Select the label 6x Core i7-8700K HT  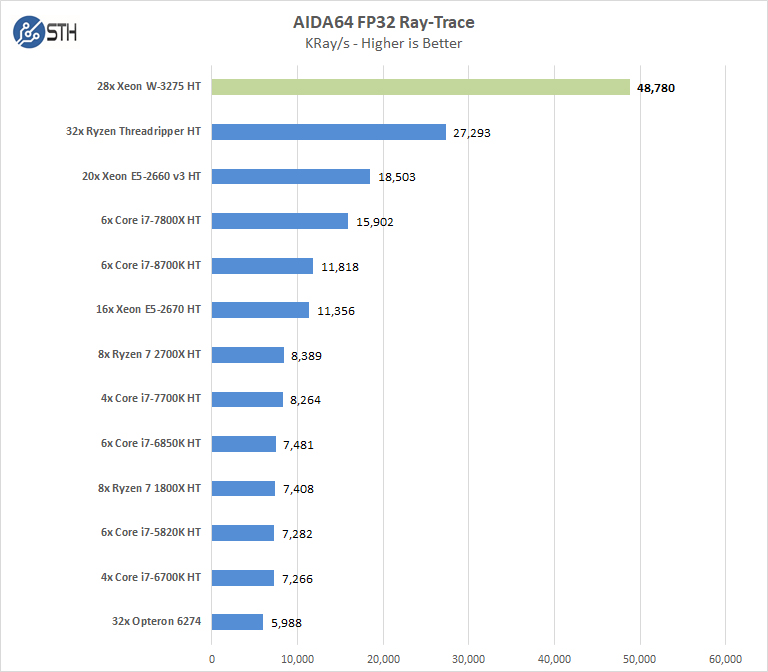click(x=151, y=265)
